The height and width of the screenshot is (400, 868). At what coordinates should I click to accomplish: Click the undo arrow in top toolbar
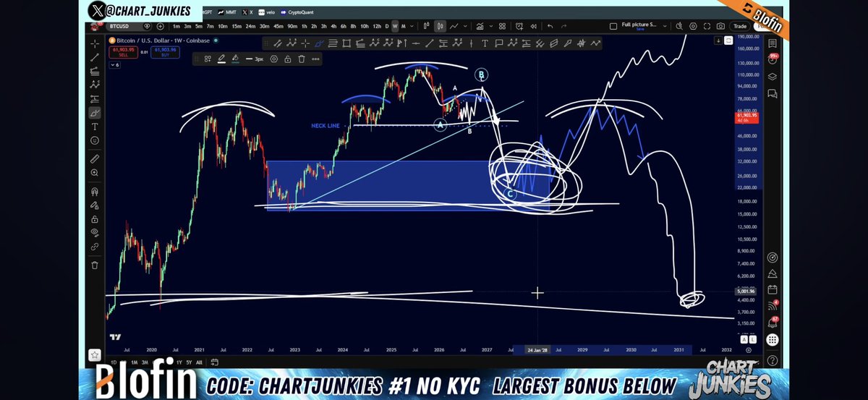pyautogui.click(x=550, y=26)
